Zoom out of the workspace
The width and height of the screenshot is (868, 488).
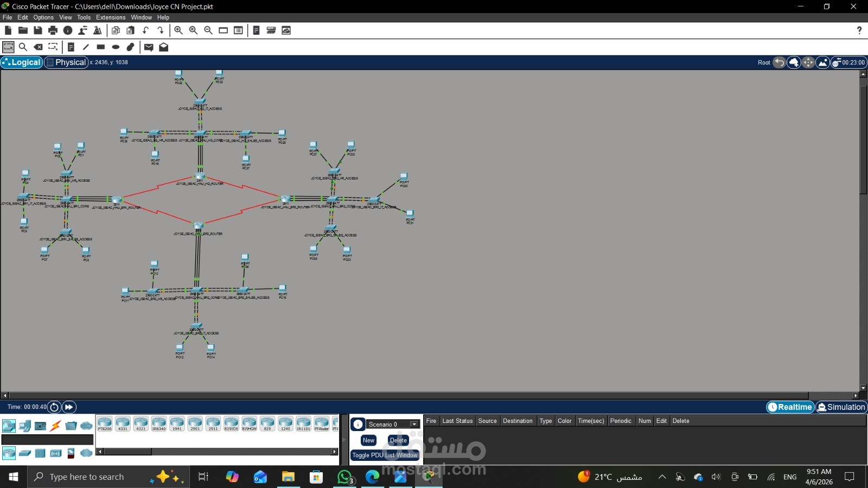208,30
